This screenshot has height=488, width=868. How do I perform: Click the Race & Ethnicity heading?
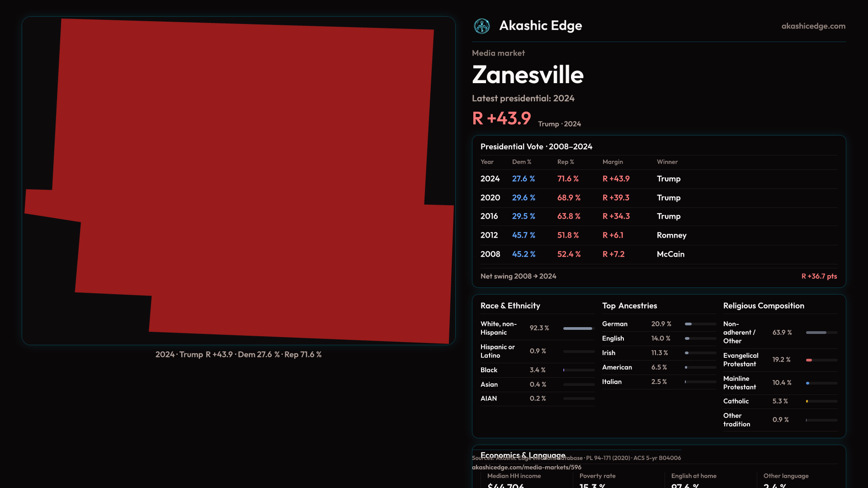pyautogui.click(x=510, y=306)
